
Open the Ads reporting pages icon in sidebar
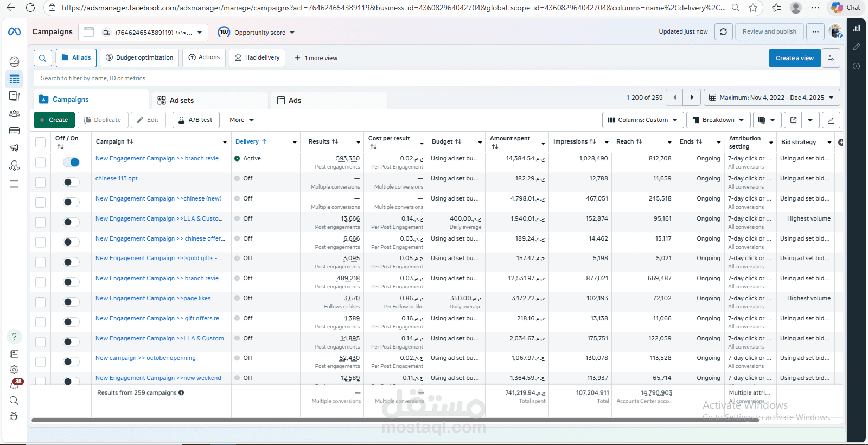tap(14, 96)
